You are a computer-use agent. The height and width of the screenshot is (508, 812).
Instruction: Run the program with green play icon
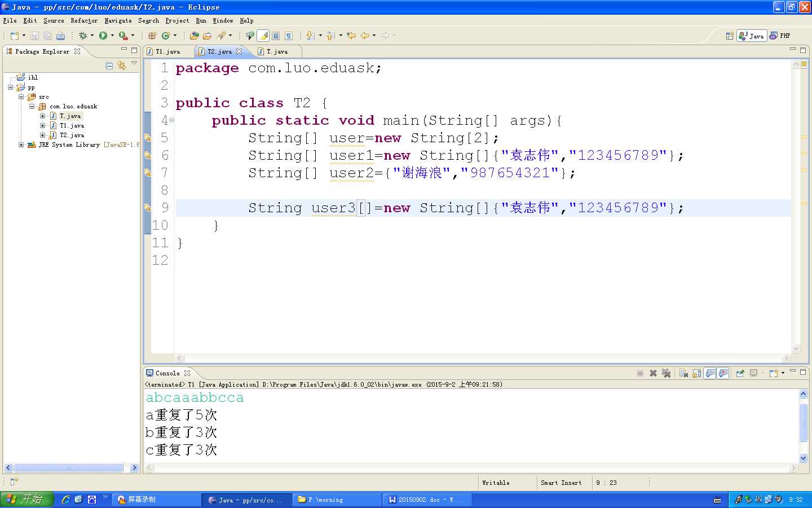[x=103, y=36]
